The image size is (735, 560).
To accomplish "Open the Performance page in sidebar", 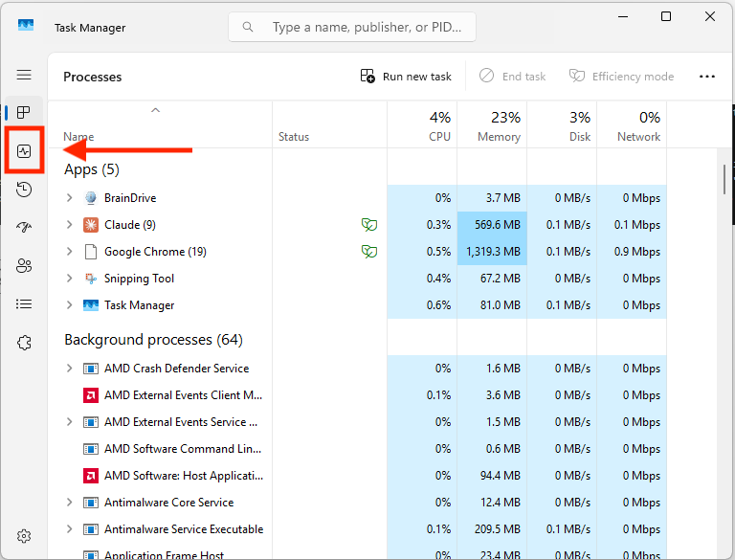I will (x=24, y=151).
